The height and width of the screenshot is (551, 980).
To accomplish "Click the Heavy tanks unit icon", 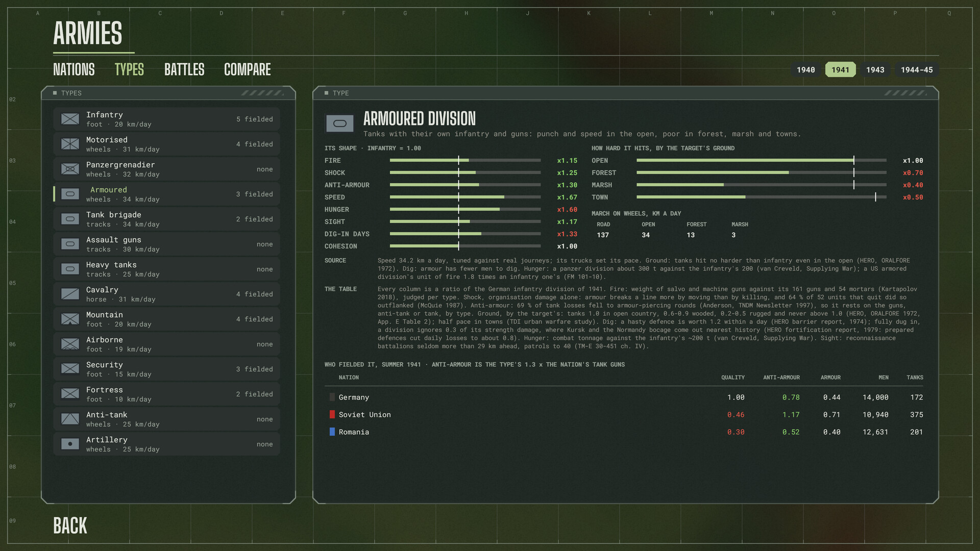I will 70,269.
